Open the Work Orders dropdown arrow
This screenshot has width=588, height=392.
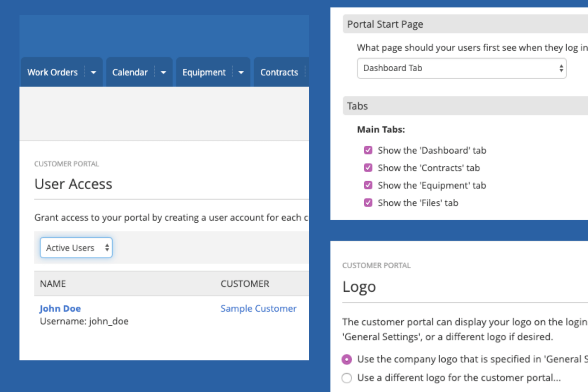(x=94, y=72)
